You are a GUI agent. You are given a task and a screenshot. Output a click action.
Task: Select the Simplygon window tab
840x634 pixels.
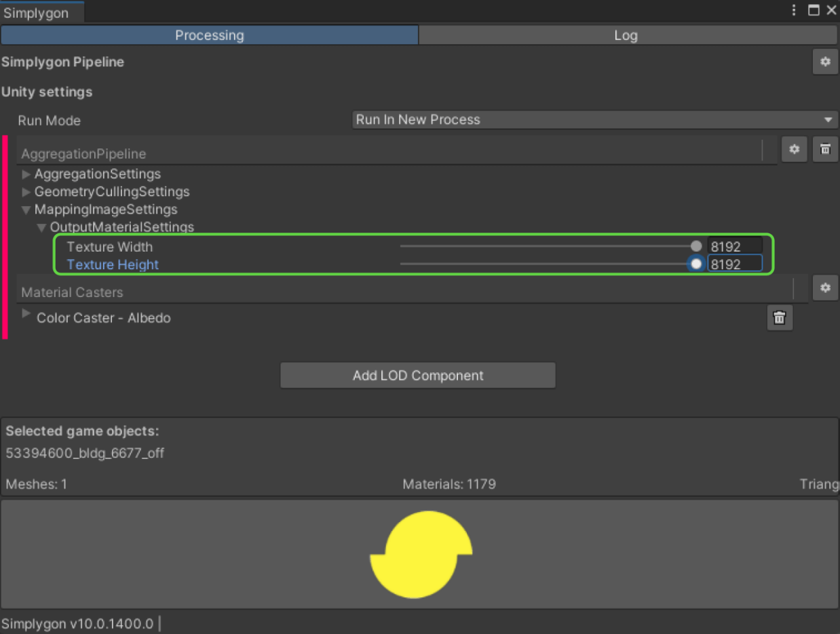click(42, 13)
